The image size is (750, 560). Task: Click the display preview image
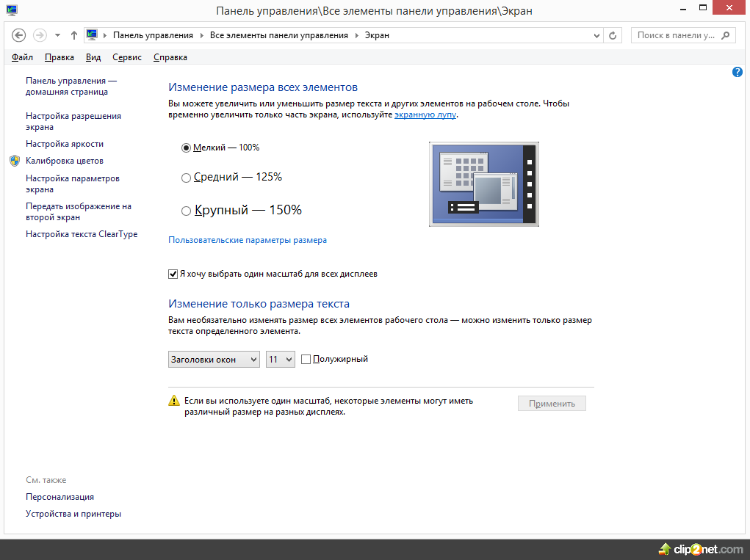pyautogui.click(x=484, y=184)
